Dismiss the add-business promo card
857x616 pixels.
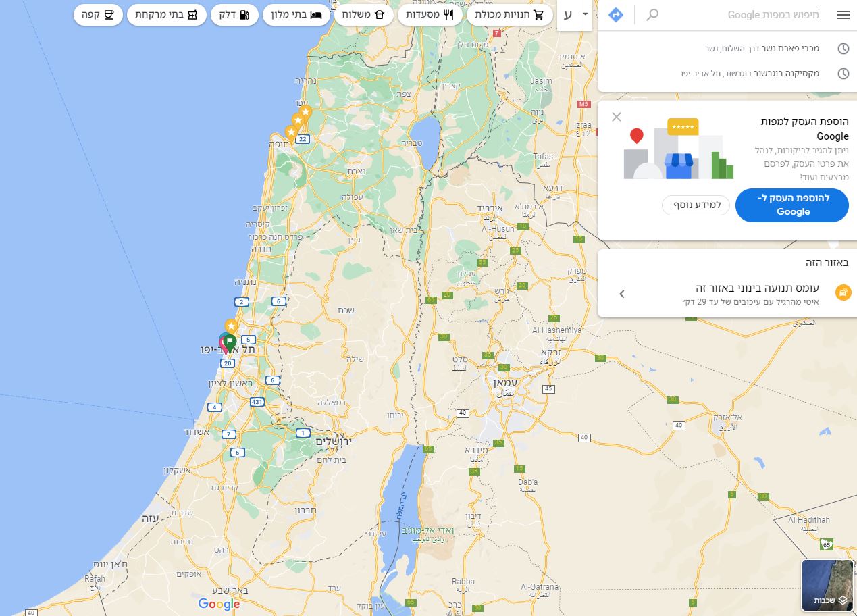[x=617, y=117]
